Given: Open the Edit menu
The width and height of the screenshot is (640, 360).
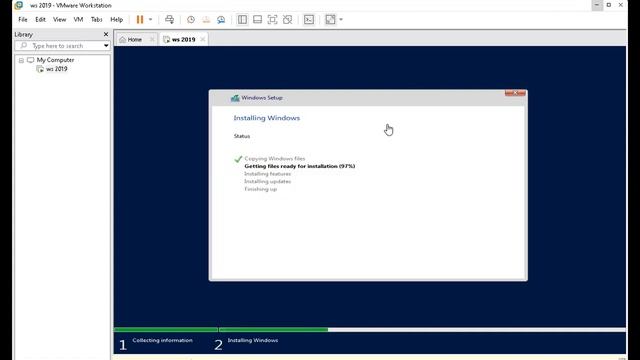Looking at the screenshot, I should point(40,19).
